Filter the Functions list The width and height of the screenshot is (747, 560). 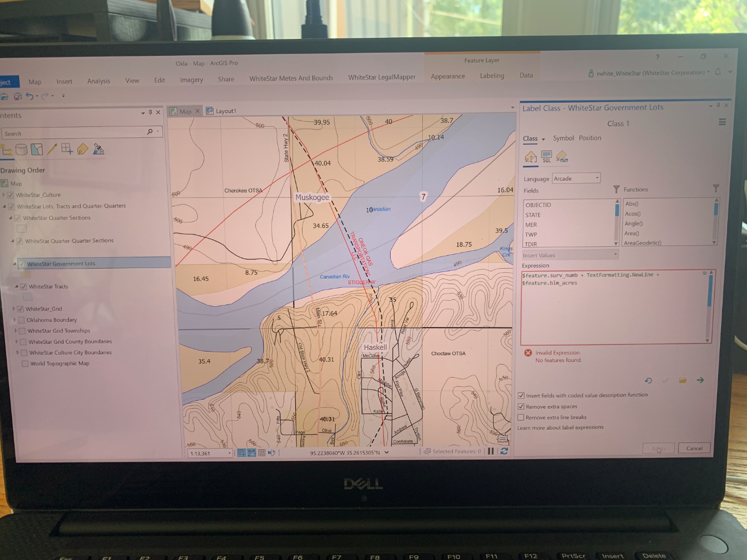click(716, 188)
